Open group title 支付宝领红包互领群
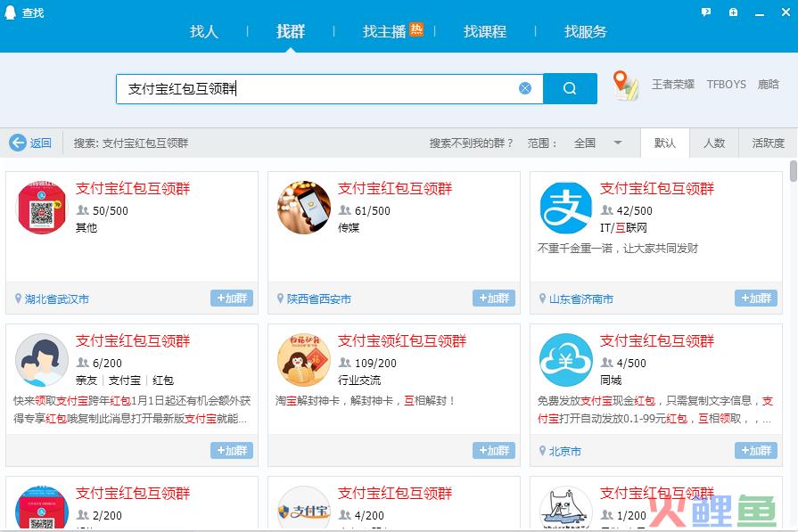The image size is (798, 532). [402, 340]
